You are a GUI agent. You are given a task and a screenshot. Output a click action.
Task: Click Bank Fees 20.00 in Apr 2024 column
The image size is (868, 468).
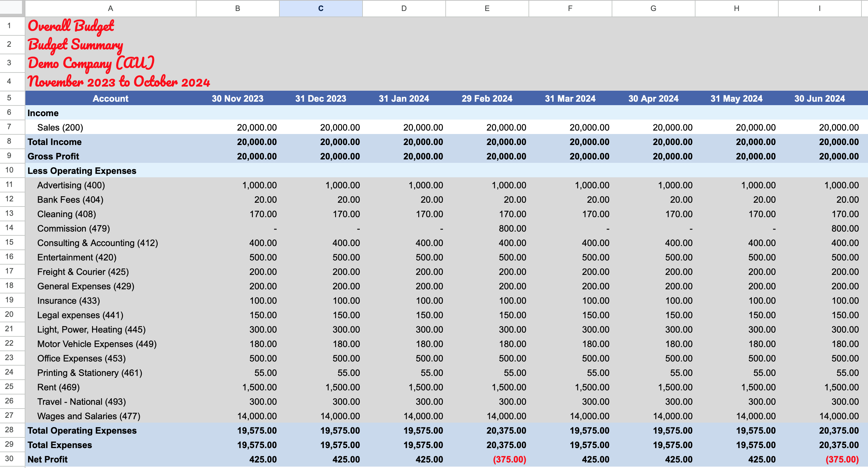[x=653, y=200]
